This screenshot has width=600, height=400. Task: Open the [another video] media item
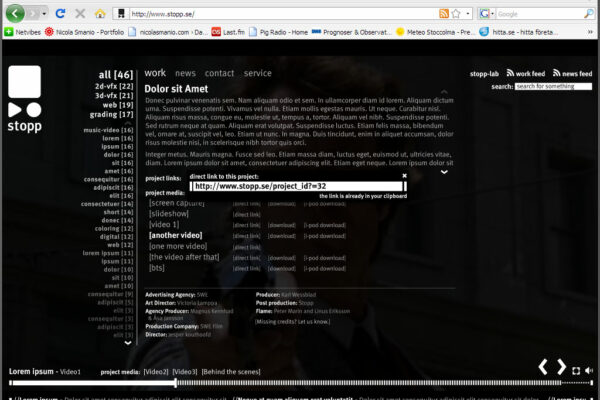[176, 235]
